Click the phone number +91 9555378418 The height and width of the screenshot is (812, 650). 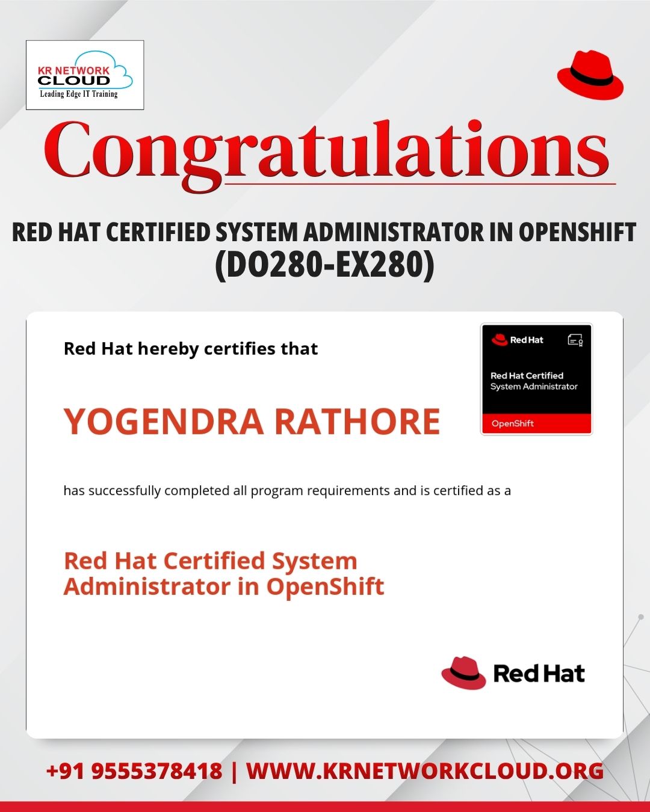click(x=134, y=770)
